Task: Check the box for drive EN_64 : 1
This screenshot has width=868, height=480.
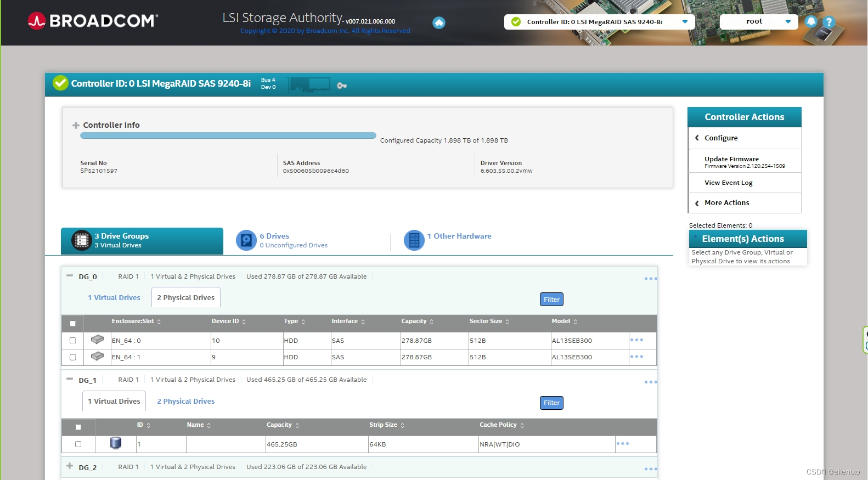Action: (x=72, y=357)
